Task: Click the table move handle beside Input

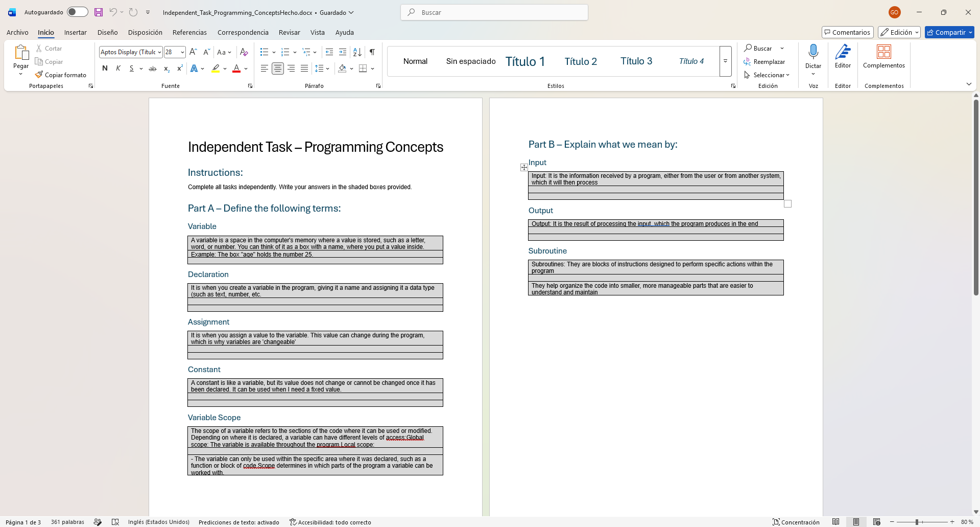Action: coord(524,167)
